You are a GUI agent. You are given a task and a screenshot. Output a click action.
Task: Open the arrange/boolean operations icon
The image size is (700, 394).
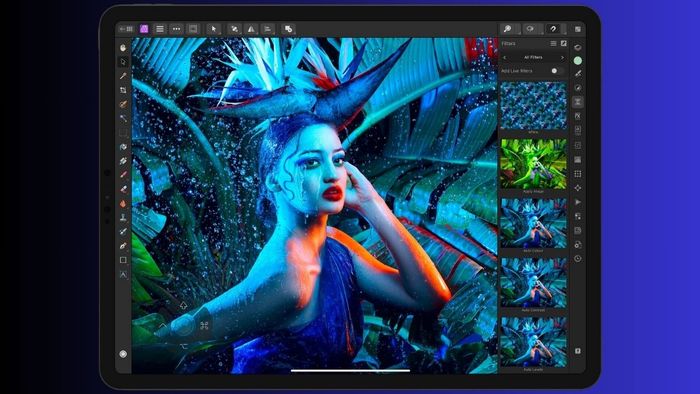tap(288, 29)
